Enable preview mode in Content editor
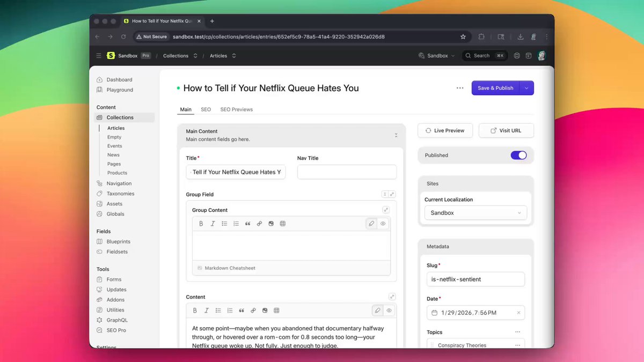The height and width of the screenshot is (362, 644). pyautogui.click(x=390, y=311)
